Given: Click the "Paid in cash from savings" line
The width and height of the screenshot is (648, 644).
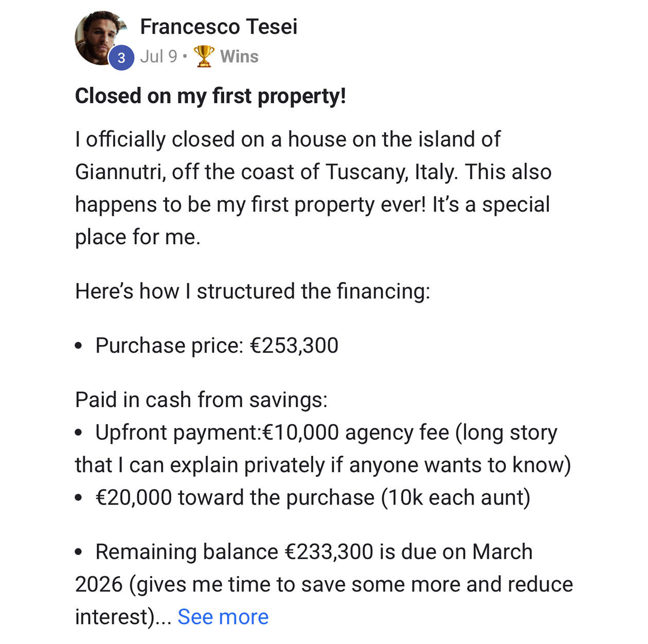Looking at the screenshot, I should pyautogui.click(x=201, y=400).
